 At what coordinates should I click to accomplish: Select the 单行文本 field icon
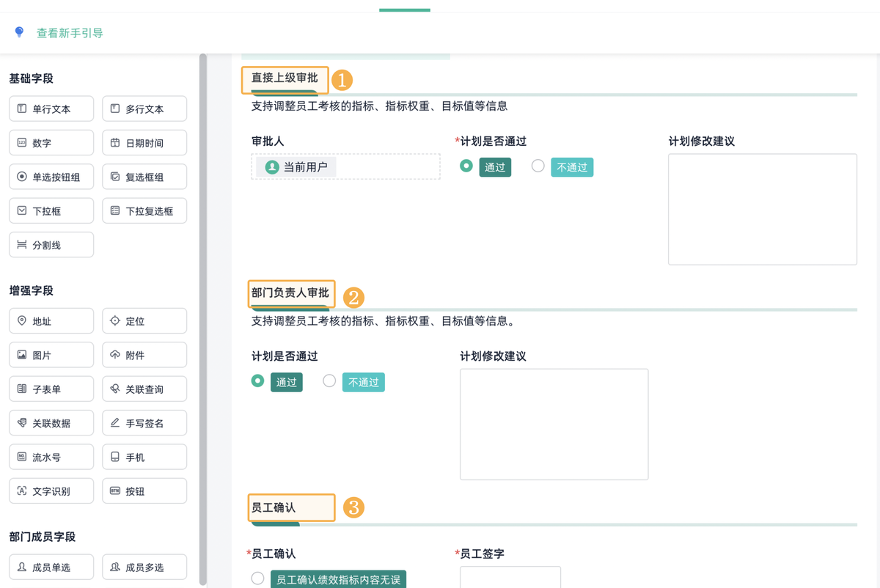point(22,109)
